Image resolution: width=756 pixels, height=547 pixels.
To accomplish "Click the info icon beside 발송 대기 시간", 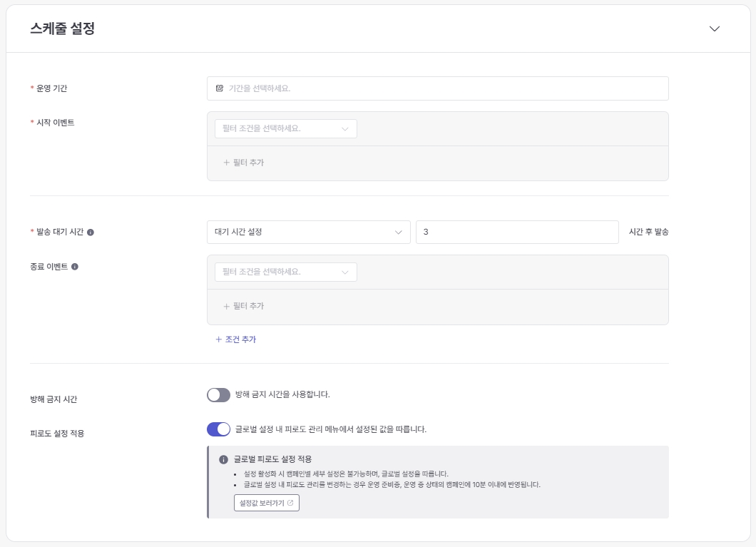I will tap(91, 232).
